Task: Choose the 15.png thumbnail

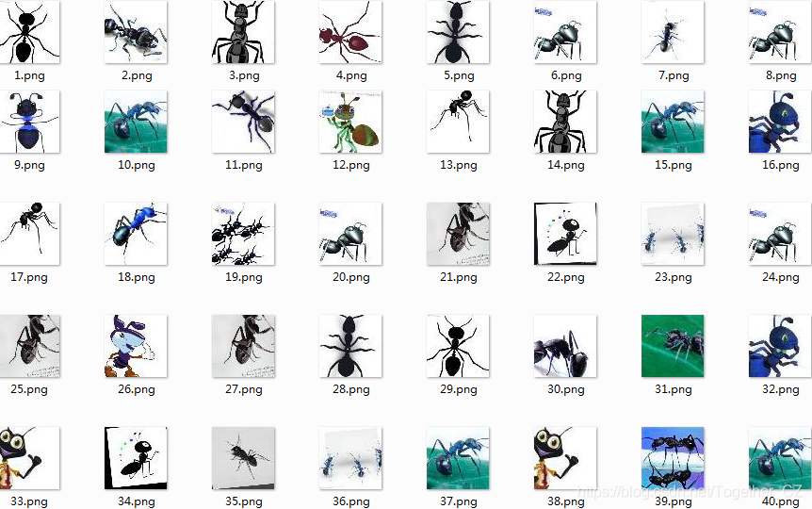Action: click(x=673, y=122)
